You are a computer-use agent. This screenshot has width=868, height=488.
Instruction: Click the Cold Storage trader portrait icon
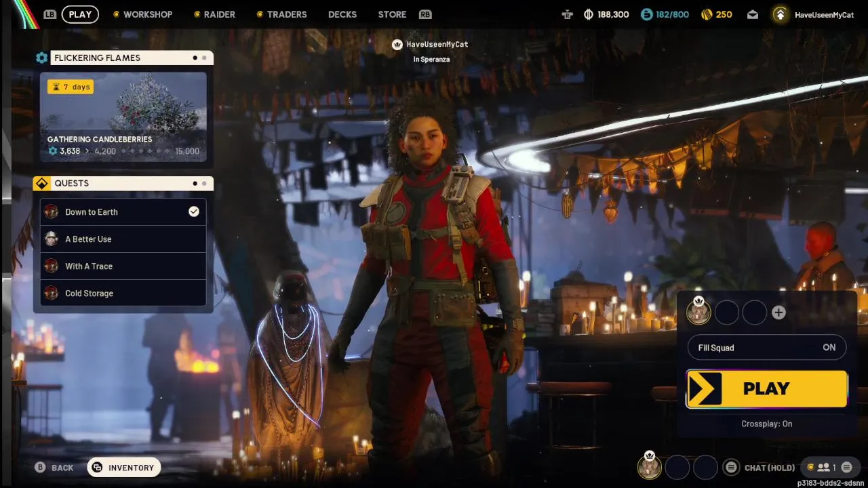click(x=52, y=293)
